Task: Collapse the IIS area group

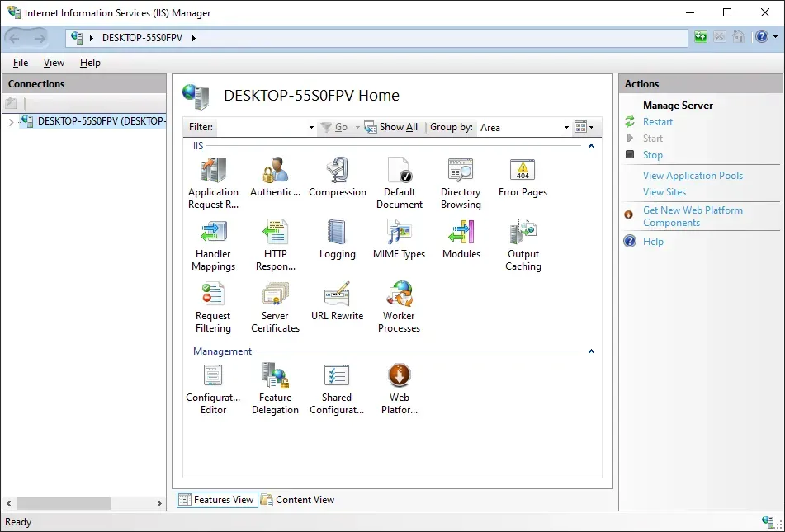Action: coord(591,146)
